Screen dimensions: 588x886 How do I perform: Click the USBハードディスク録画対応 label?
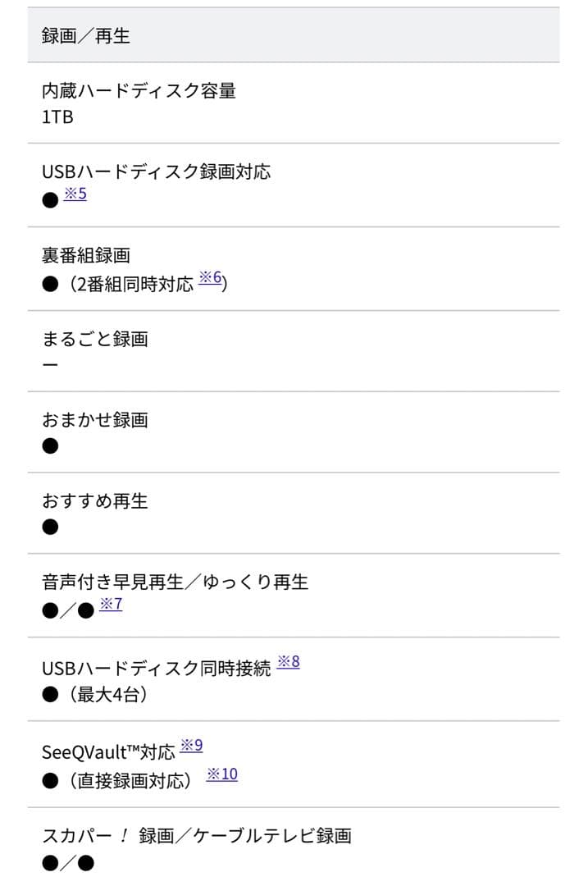pos(156,171)
